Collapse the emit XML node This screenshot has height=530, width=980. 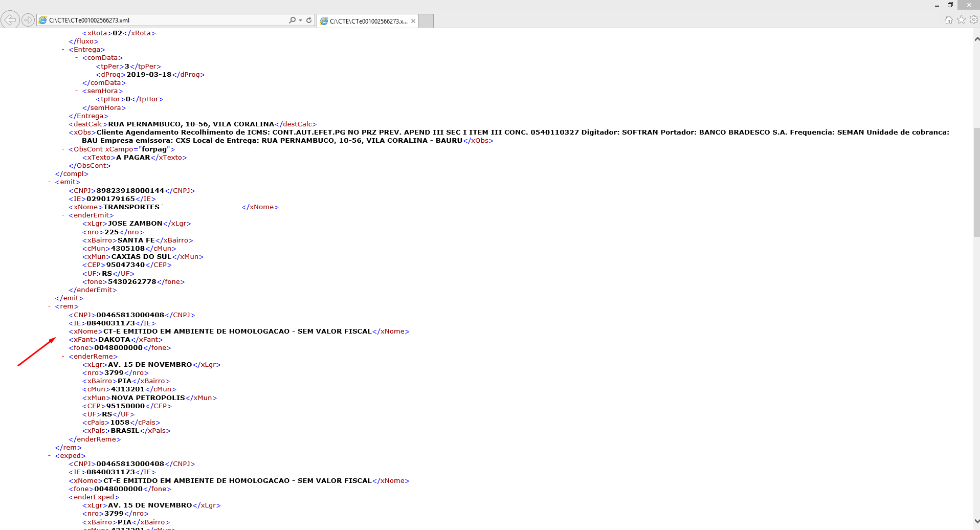pyautogui.click(x=50, y=182)
